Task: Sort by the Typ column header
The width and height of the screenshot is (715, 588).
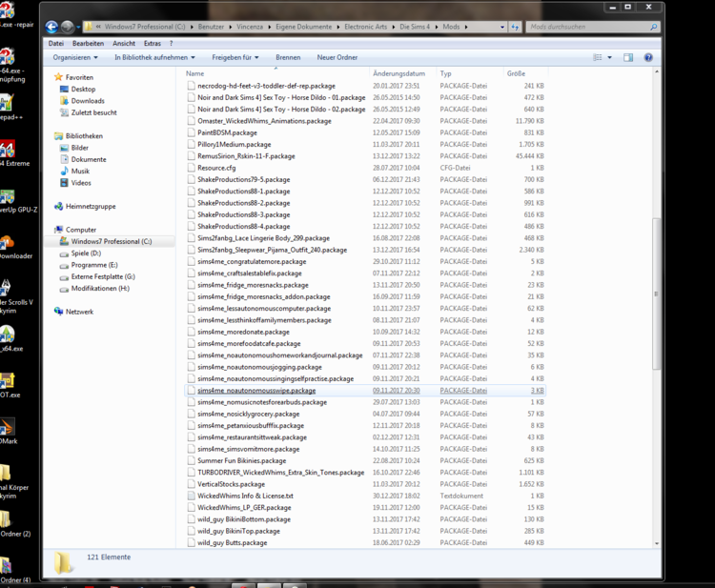Action: (x=470, y=73)
